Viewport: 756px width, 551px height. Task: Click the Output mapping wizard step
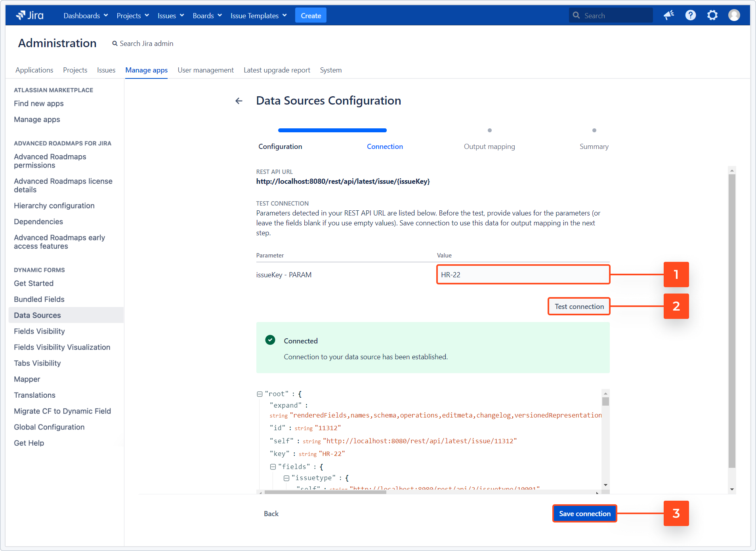[x=489, y=147]
